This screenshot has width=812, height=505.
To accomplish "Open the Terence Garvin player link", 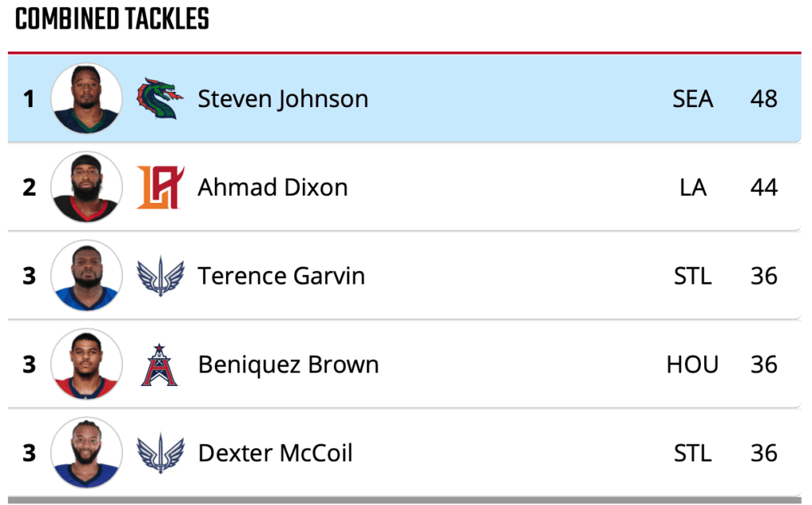I will tap(282, 277).
